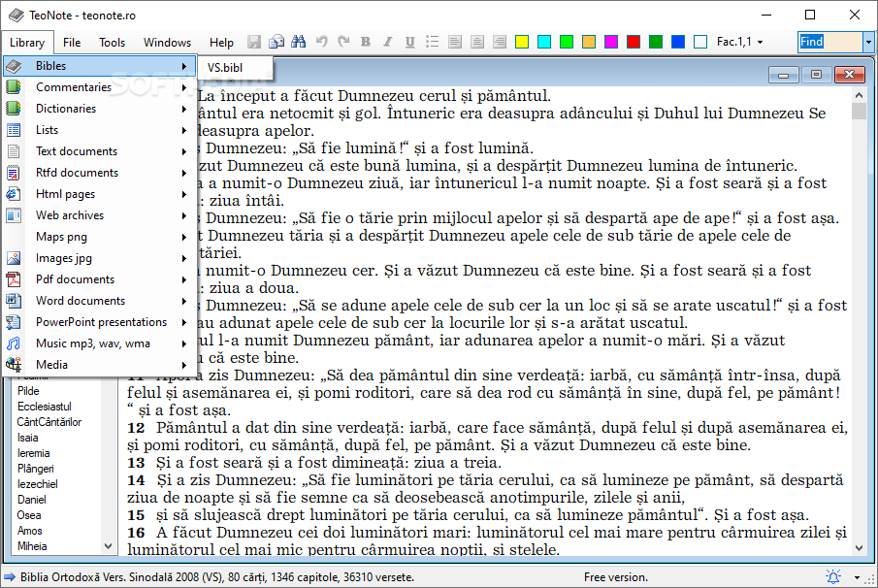Open the Help menu
Image resolution: width=878 pixels, height=588 pixels.
coord(221,43)
